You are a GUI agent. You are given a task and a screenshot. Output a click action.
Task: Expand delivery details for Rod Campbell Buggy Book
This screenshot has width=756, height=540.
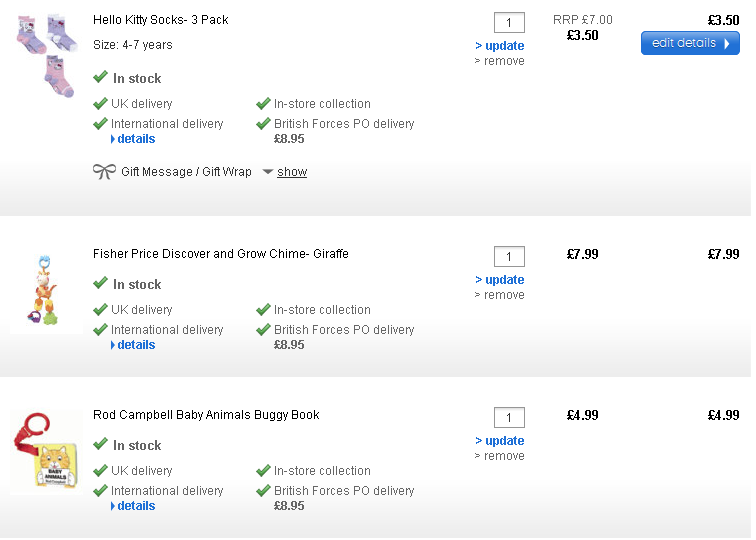click(135, 506)
